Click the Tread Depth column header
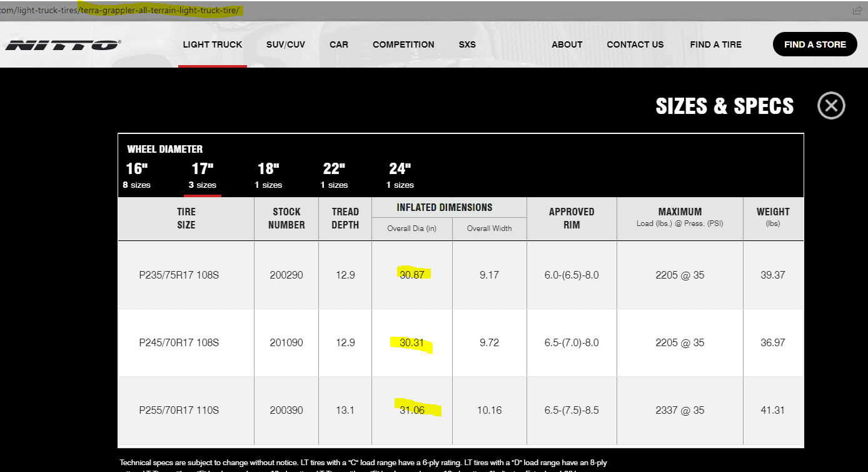868x472 pixels. coord(345,218)
